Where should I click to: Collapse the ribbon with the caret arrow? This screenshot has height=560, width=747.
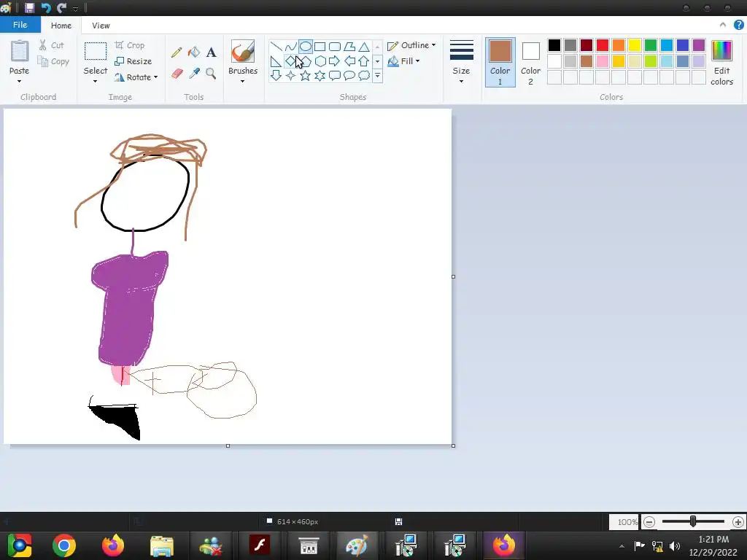tap(723, 25)
